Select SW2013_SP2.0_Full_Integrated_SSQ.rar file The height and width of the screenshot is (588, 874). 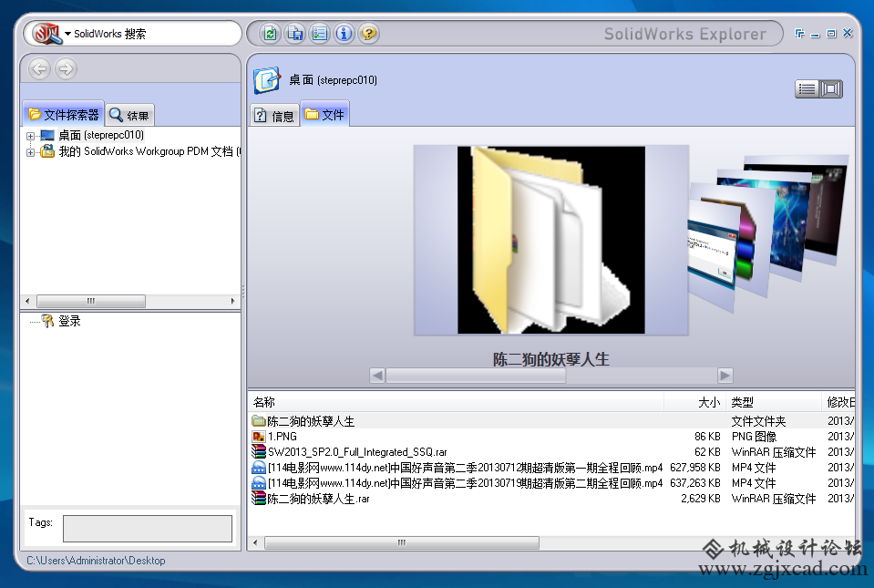tap(551, 452)
